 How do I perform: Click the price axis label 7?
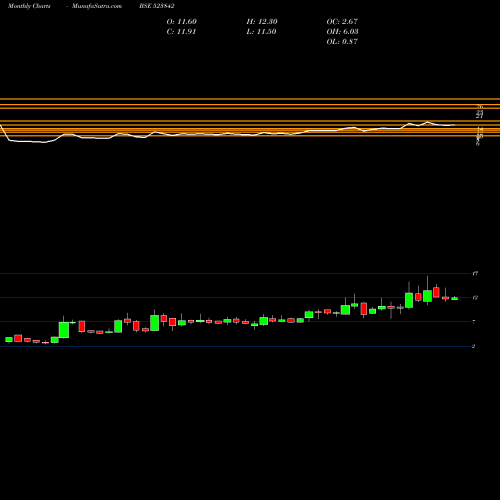[x=474, y=322]
